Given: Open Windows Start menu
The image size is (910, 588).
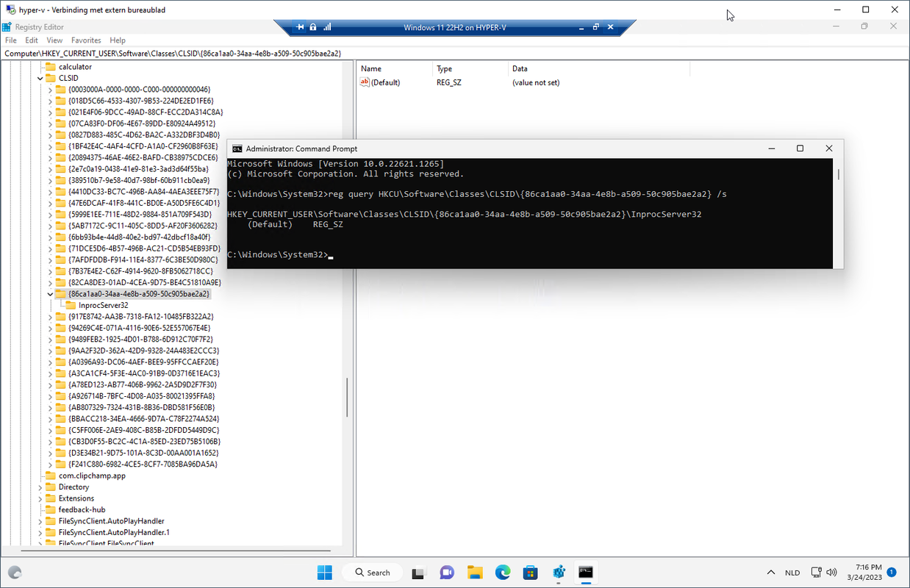Looking at the screenshot, I should point(324,573).
